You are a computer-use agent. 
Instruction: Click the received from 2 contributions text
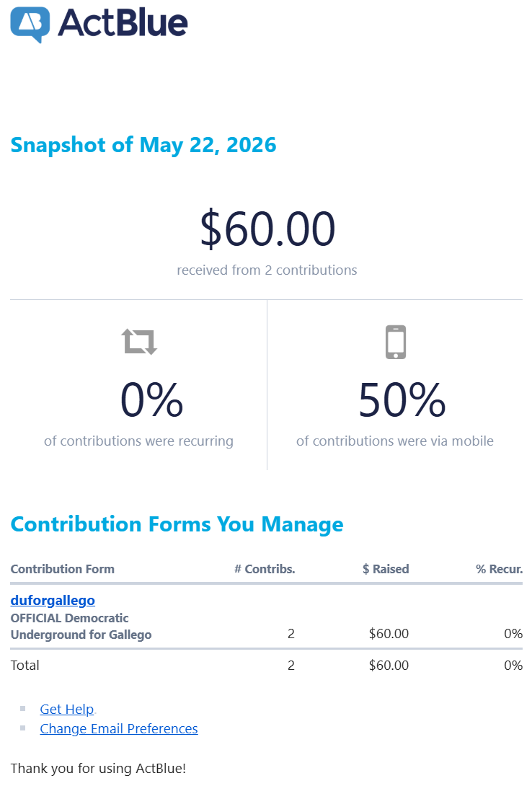tap(267, 270)
